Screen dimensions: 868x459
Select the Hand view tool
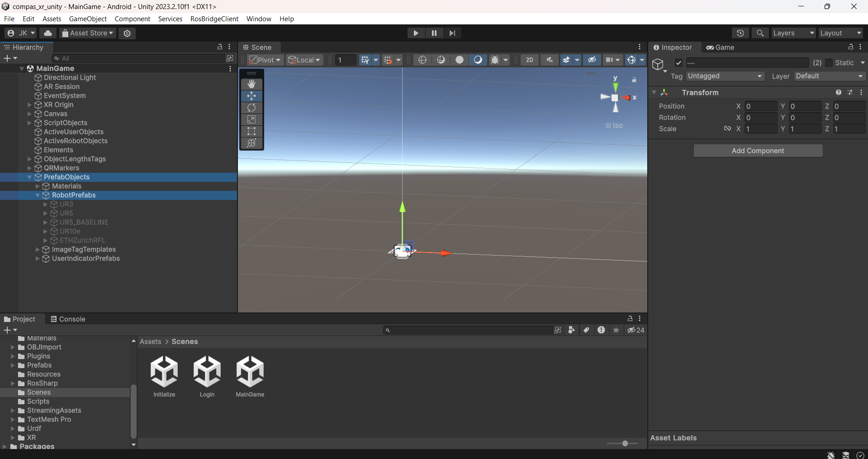tap(251, 84)
